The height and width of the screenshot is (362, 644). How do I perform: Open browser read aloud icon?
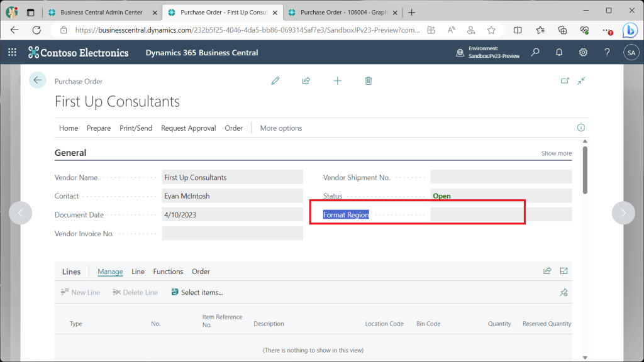452,30
